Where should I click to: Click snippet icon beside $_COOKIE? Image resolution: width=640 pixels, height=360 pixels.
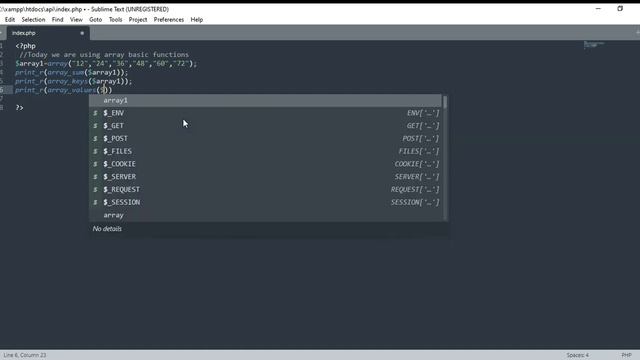coord(96,164)
